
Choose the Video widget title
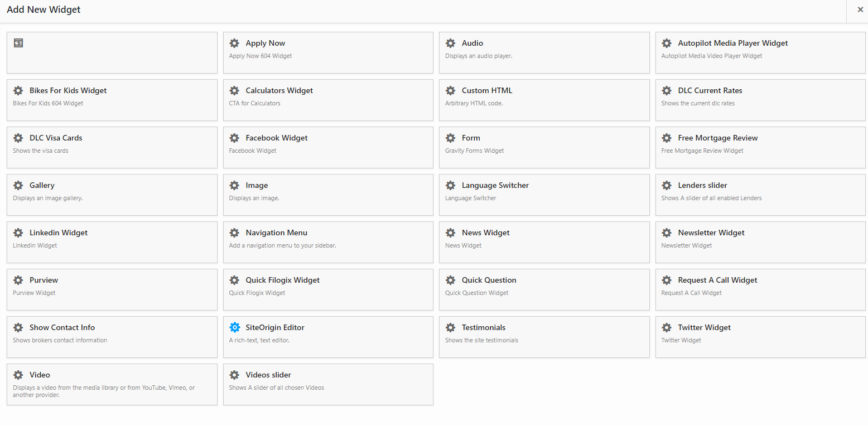click(40, 375)
